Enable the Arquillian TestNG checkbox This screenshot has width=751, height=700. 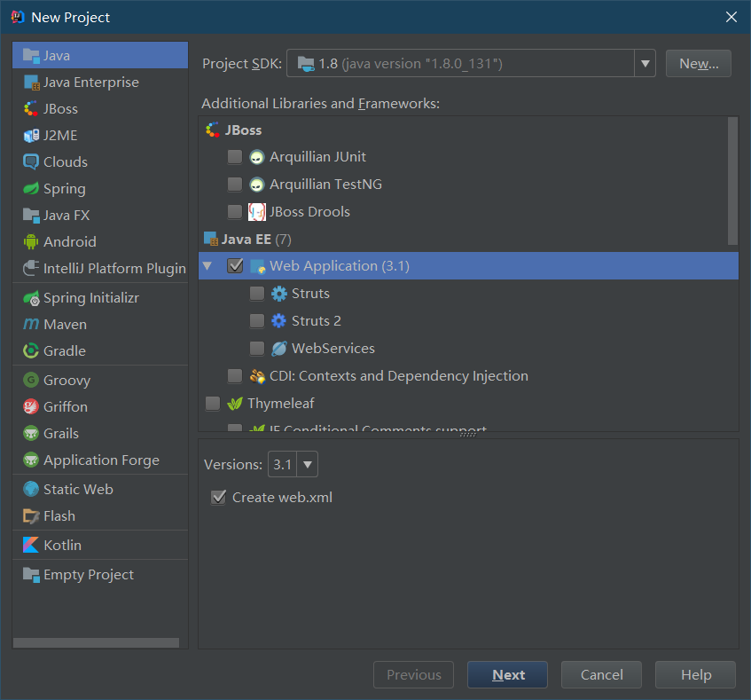point(235,185)
